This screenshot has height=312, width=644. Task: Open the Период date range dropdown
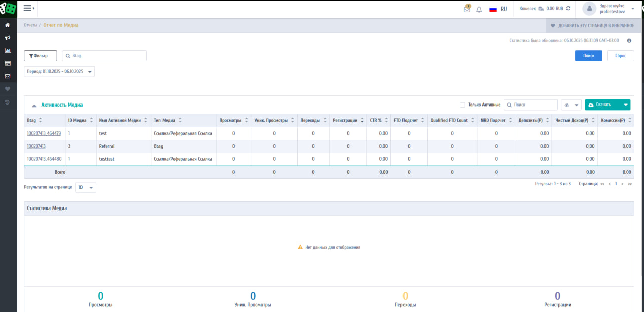(59, 72)
